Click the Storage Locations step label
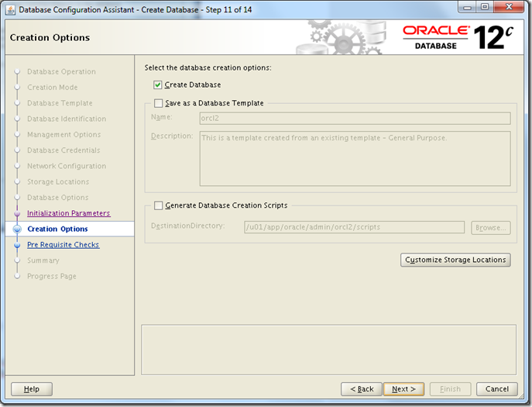Image resolution: width=532 pixels, height=407 pixels. (x=58, y=181)
